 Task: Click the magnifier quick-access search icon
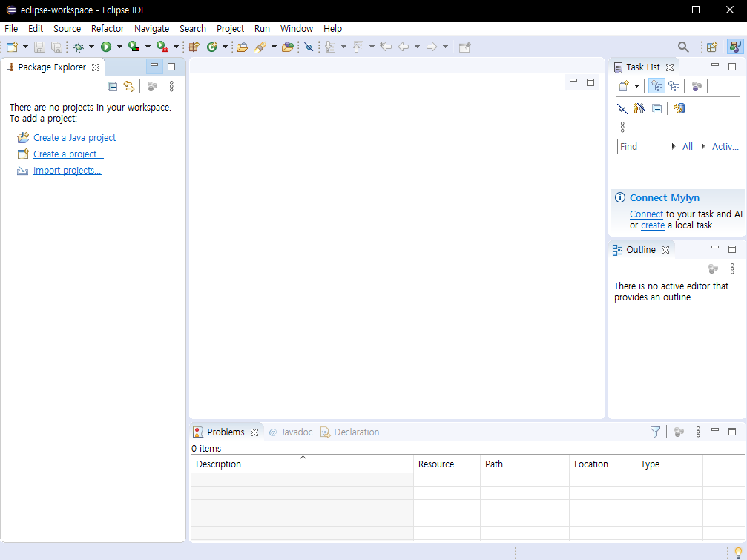[x=683, y=47]
